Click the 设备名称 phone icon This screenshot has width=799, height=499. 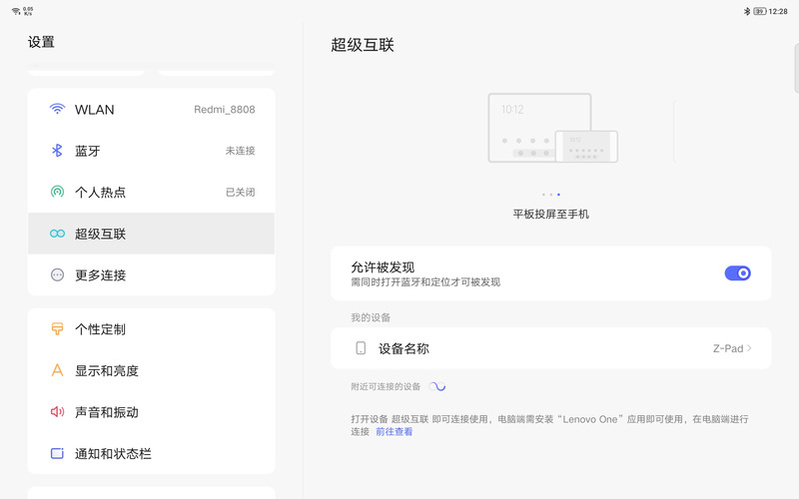360,349
